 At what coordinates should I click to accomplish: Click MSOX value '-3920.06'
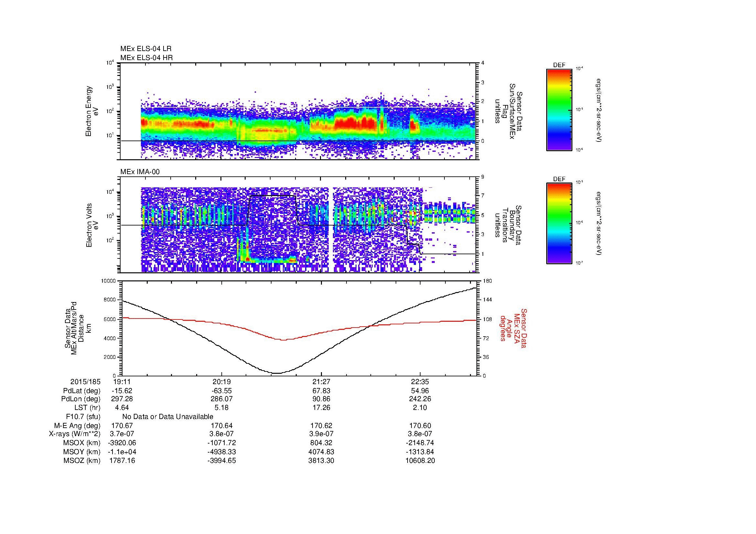pyautogui.click(x=122, y=443)
